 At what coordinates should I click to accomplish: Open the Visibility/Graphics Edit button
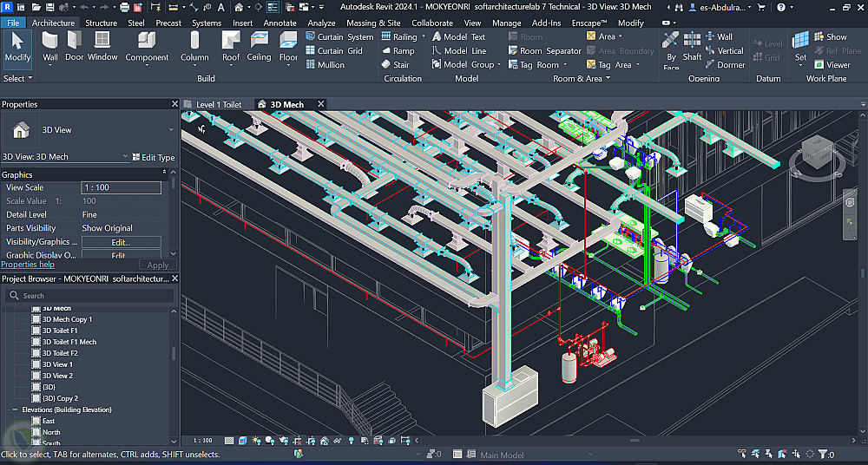[122, 242]
